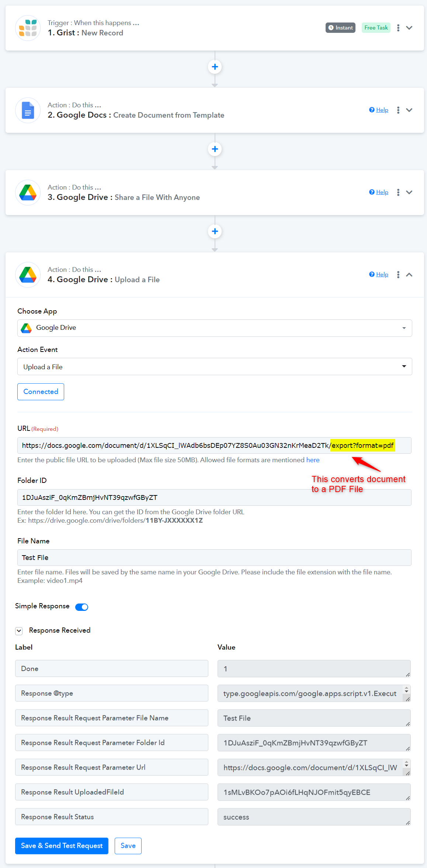Viewport: 427px width, 868px height.
Task: Open three-dot menu for Upload a File step
Action: click(x=398, y=274)
